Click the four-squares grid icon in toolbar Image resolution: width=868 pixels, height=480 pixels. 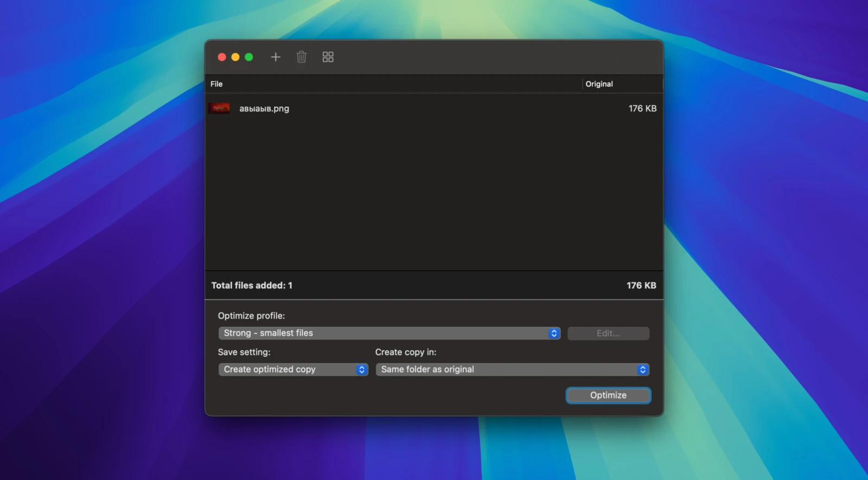328,57
